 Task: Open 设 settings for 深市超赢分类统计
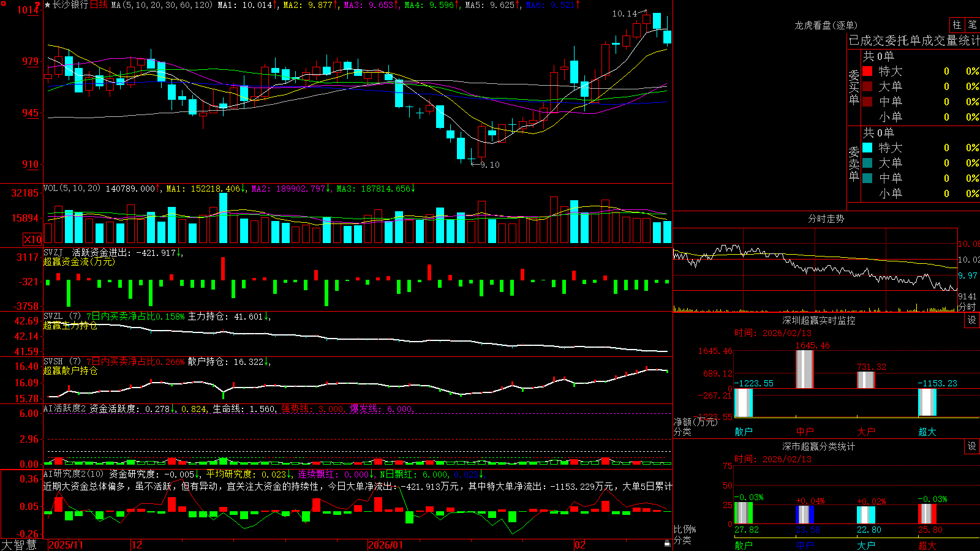[x=972, y=447]
